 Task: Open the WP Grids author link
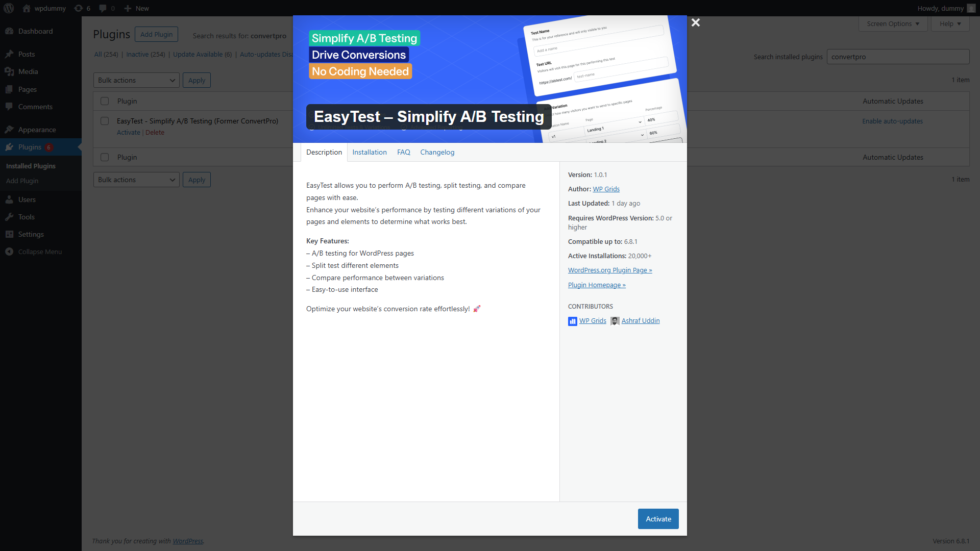pyautogui.click(x=606, y=189)
